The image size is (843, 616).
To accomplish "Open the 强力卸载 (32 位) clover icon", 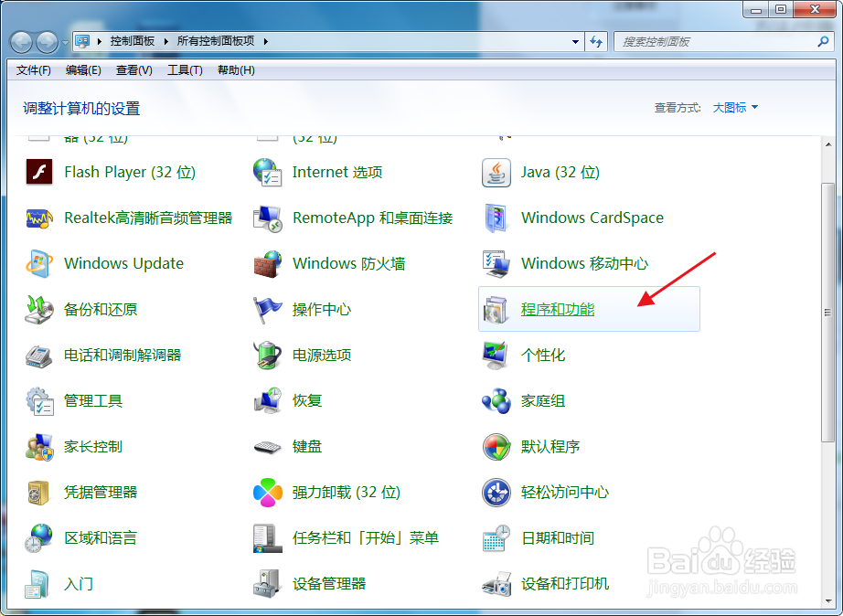I will pyautogui.click(x=267, y=493).
